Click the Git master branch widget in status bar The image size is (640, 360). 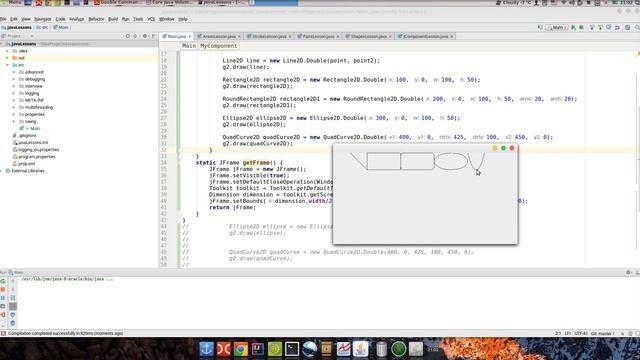click(602, 333)
